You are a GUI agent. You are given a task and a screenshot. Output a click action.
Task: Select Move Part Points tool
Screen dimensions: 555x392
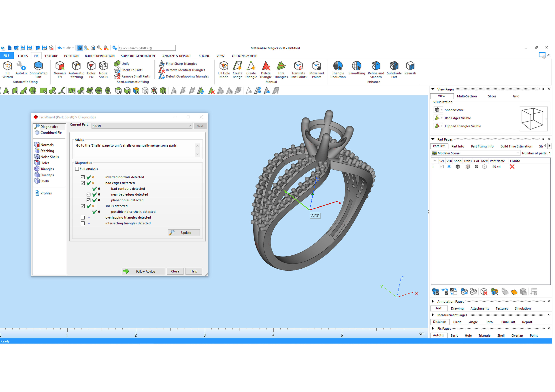(317, 70)
